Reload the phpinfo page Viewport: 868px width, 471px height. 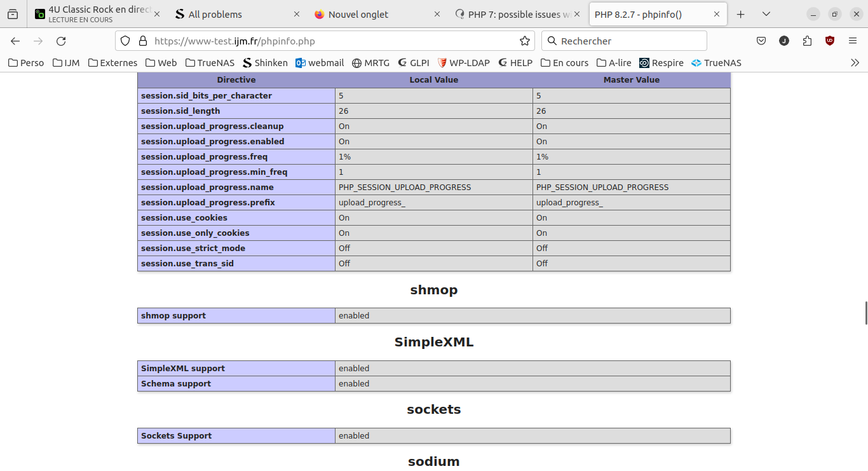tap(61, 41)
